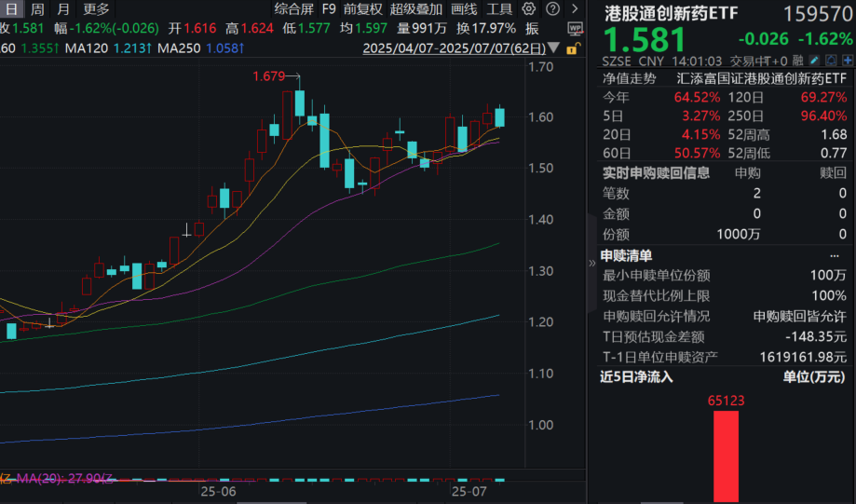Viewport: 856px width, 504px height.
Task: Click the right arrow at toolbar end
Action: pyautogui.click(x=575, y=9)
